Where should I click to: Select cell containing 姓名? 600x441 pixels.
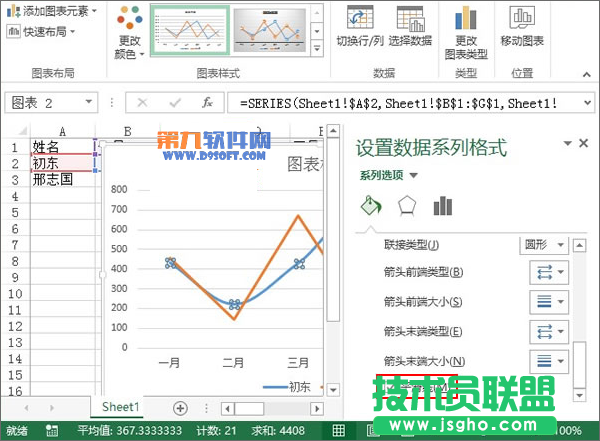[62, 147]
